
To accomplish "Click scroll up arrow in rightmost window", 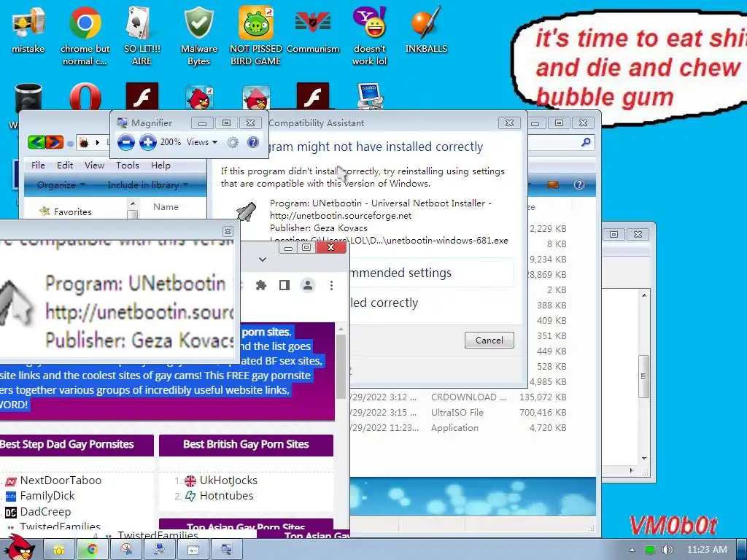I will [644, 296].
